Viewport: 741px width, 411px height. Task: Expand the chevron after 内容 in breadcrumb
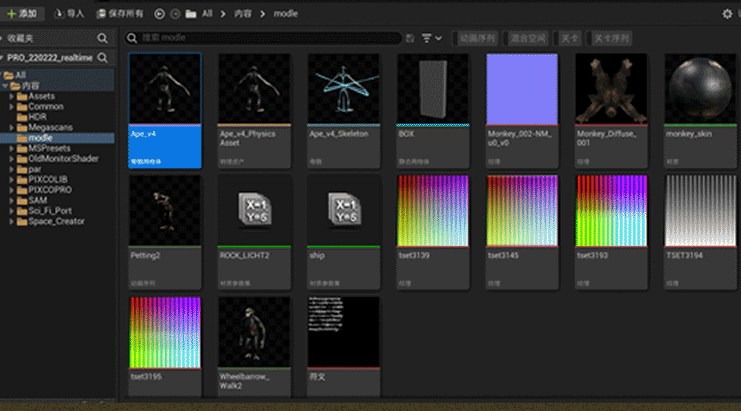[263, 14]
